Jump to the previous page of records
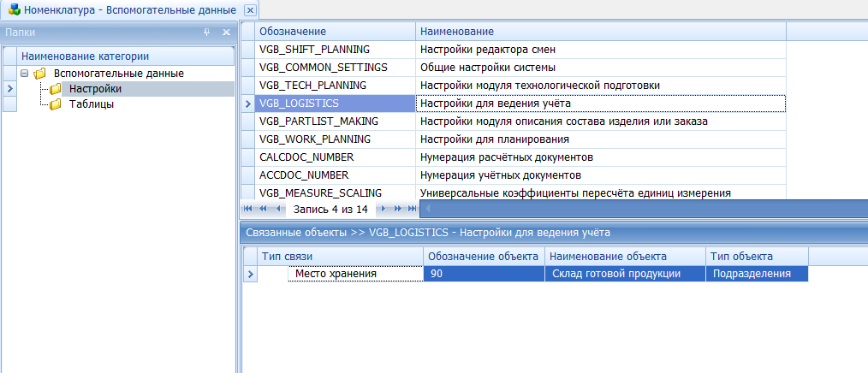 263,208
